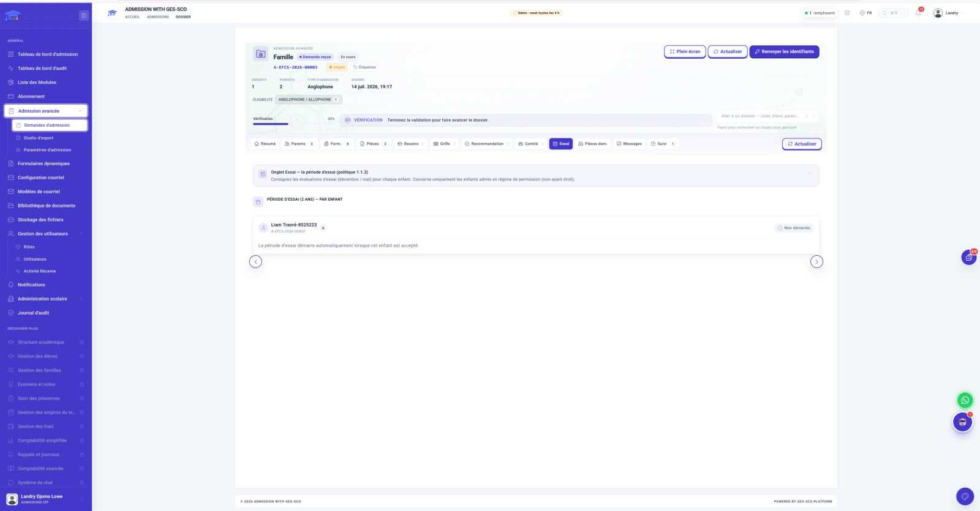Dismiss the Onglet Essai info banner

coord(809,173)
